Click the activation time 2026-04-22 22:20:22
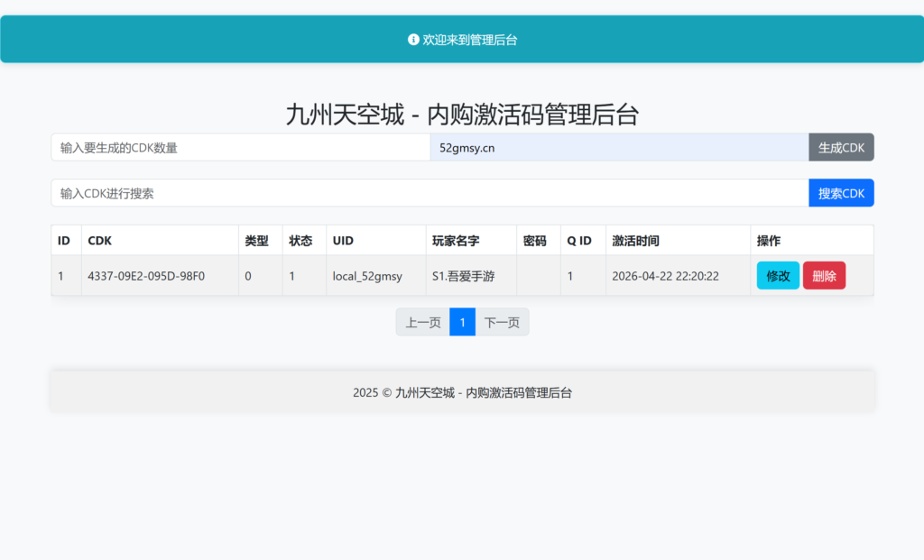Image resolution: width=924 pixels, height=560 pixels. click(x=665, y=276)
